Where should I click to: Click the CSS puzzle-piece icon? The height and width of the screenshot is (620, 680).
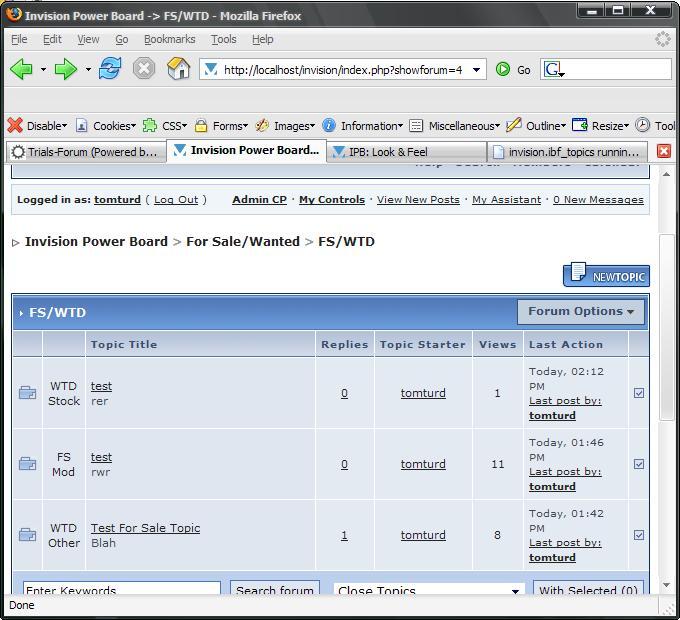click(150, 125)
